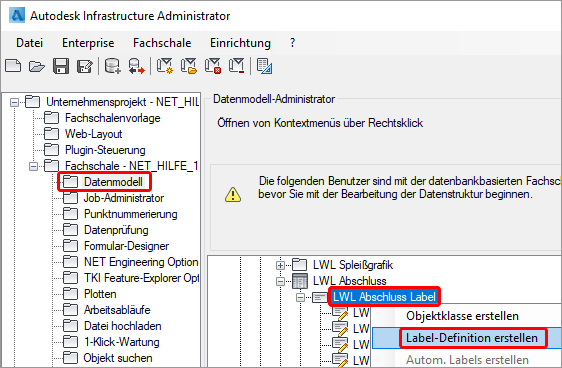
Task: Click the create new enterprise icon
Action: (165, 66)
